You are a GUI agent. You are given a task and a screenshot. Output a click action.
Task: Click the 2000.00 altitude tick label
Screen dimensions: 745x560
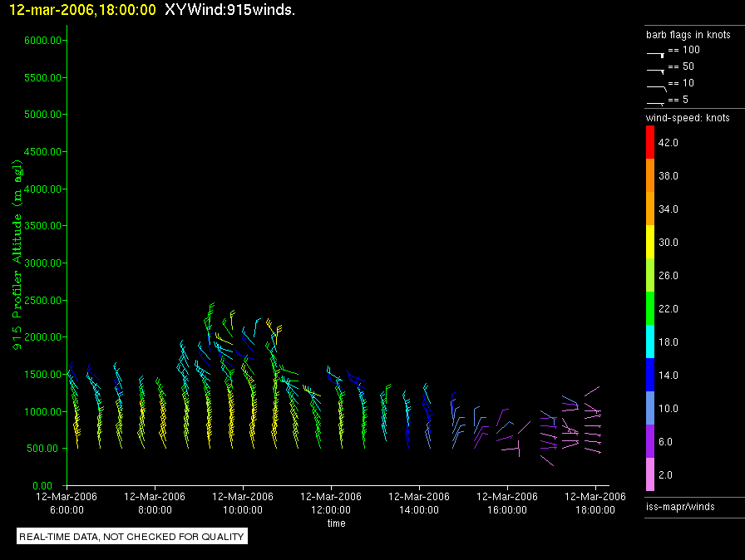coord(42,337)
